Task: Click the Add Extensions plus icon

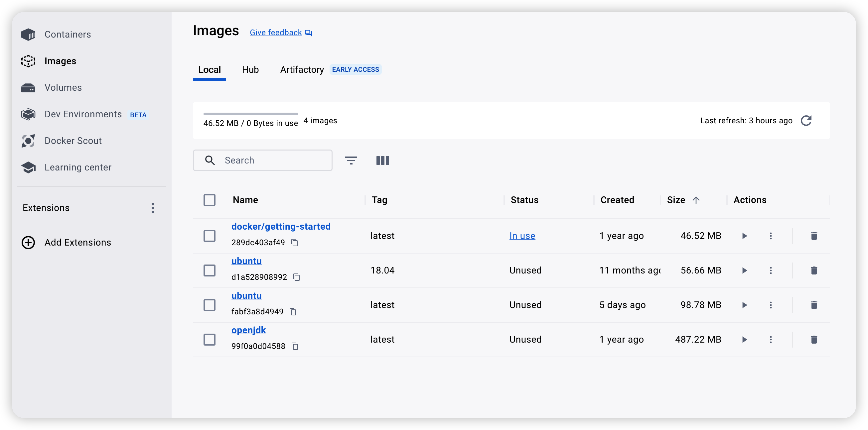Action: coord(28,243)
